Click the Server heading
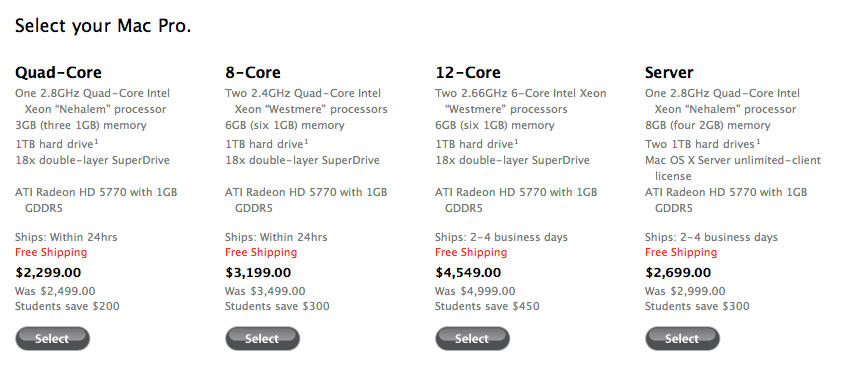The width and height of the screenshot is (844, 367). click(x=669, y=73)
